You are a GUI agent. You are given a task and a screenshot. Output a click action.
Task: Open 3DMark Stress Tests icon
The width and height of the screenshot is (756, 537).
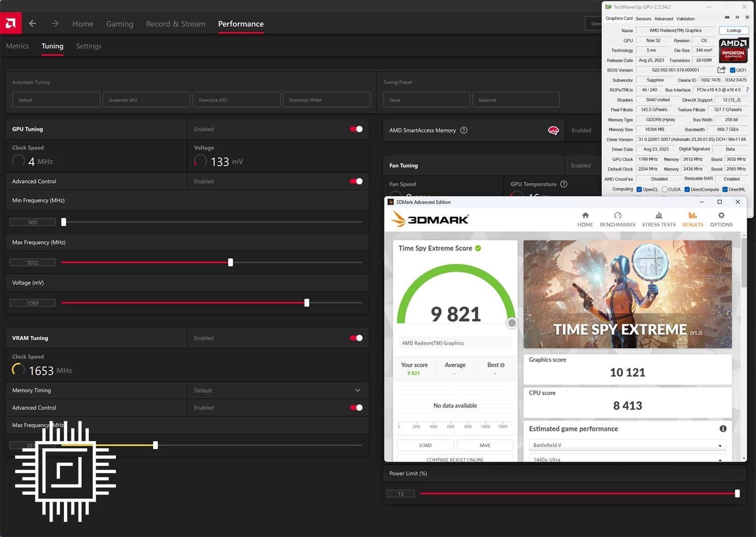(x=659, y=216)
